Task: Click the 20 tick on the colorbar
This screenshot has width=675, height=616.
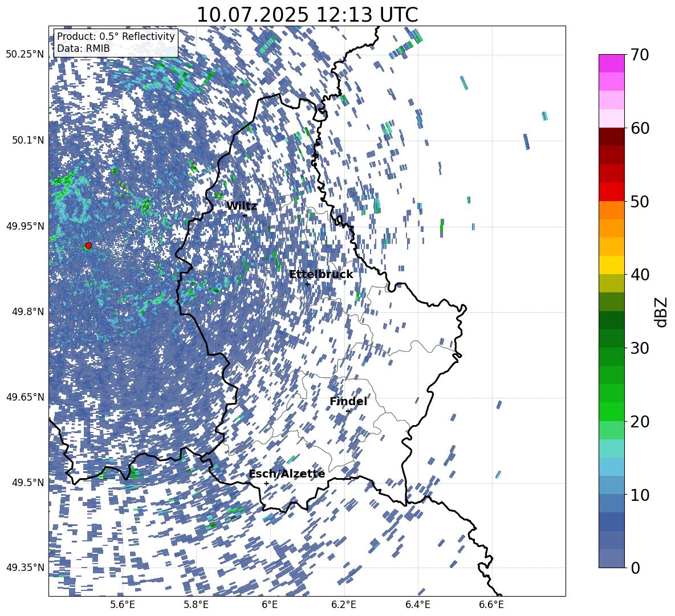Action: (640, 421)
